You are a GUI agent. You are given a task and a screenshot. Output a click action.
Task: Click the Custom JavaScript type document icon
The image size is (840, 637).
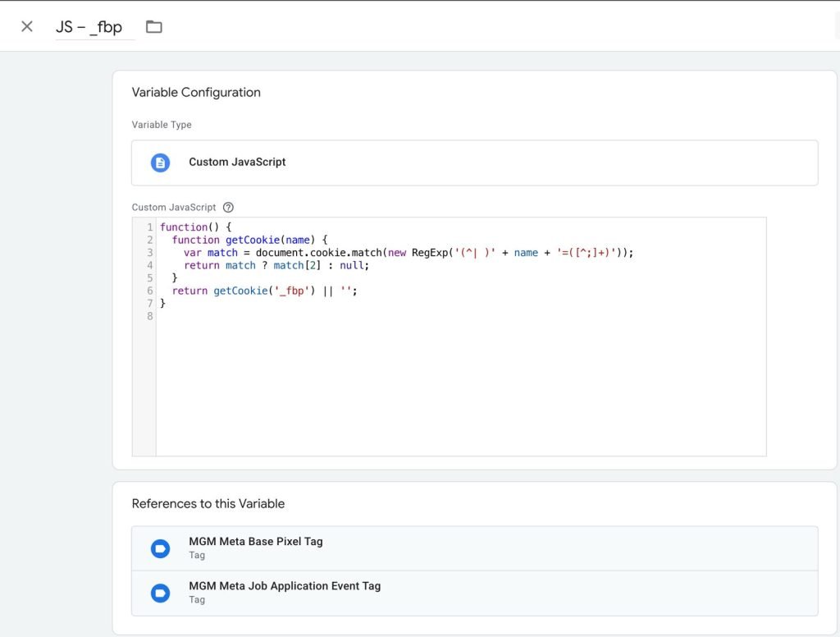(160, 163)
